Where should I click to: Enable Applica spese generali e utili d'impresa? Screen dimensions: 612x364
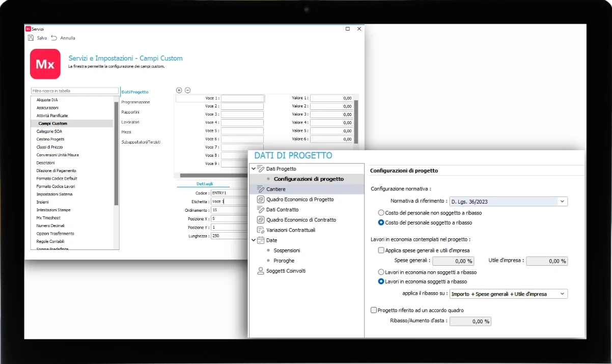381,250
